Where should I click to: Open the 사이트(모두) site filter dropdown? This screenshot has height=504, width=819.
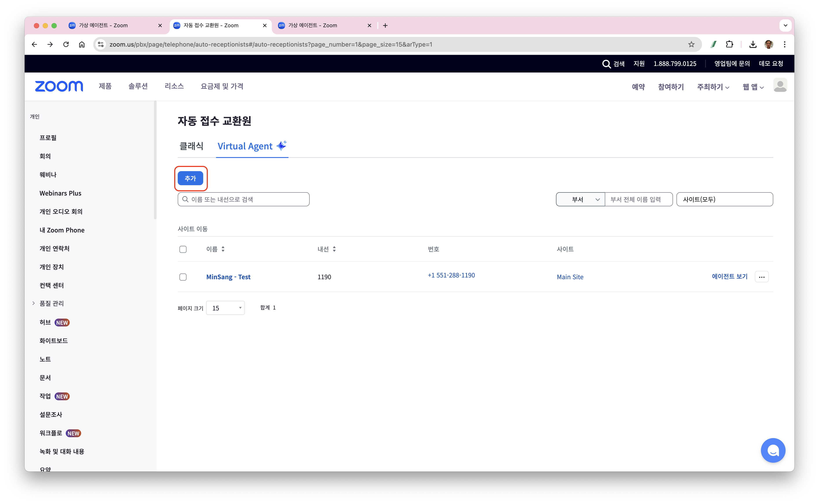coord(724,199)
